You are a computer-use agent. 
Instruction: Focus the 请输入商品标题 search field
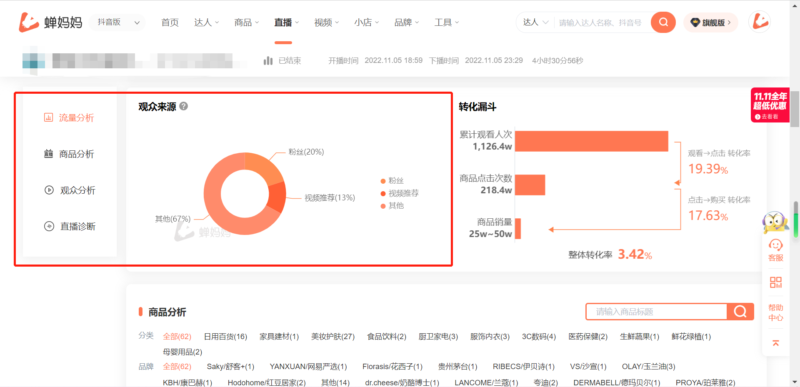click(x=657, y=312)
